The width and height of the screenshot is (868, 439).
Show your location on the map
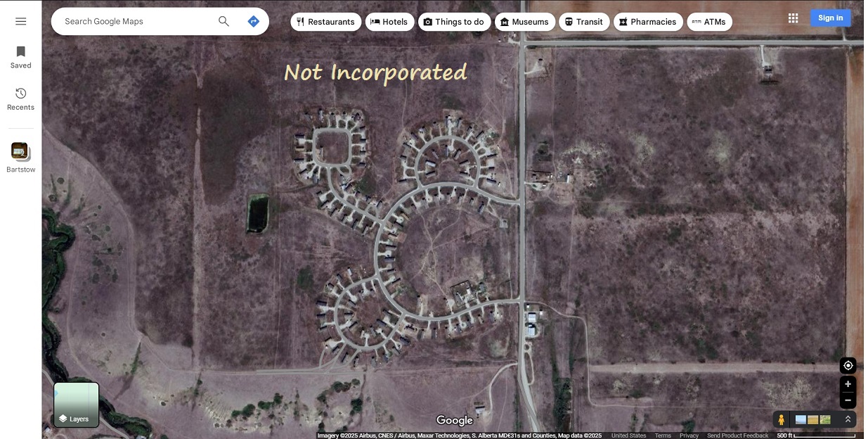point(848,366)
